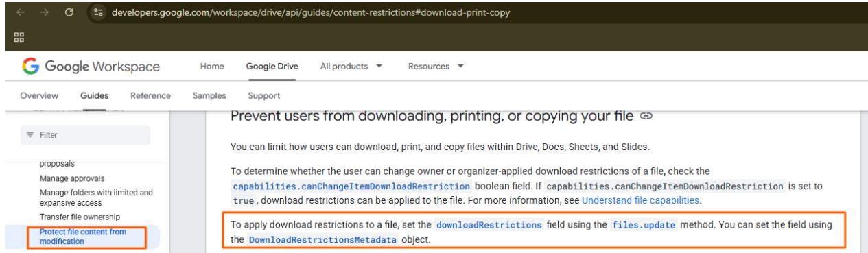Select Protect file content from modification
The image size is (868, 253).
point(83,237)
